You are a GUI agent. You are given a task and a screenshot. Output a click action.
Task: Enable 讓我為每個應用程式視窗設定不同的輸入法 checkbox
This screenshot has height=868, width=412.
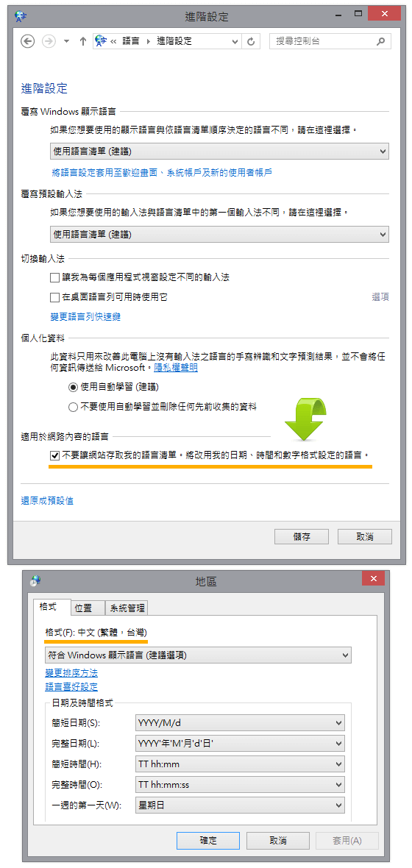click(x=54, y=277)
